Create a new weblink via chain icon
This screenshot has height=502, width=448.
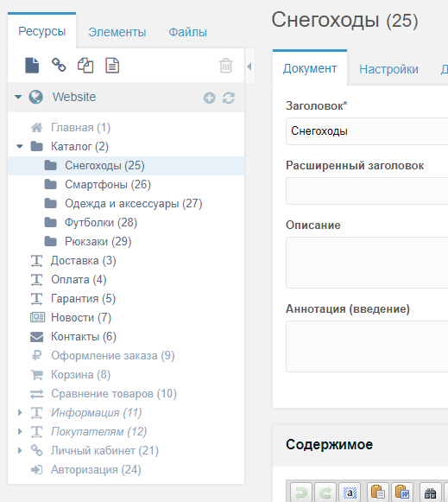pos(59,65)
